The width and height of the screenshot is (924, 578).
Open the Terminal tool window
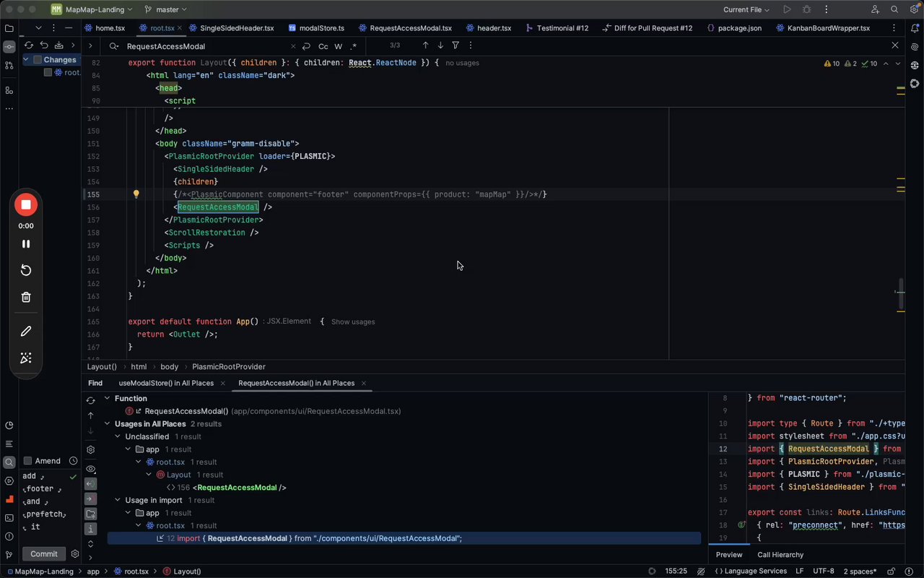click(9, 517)
